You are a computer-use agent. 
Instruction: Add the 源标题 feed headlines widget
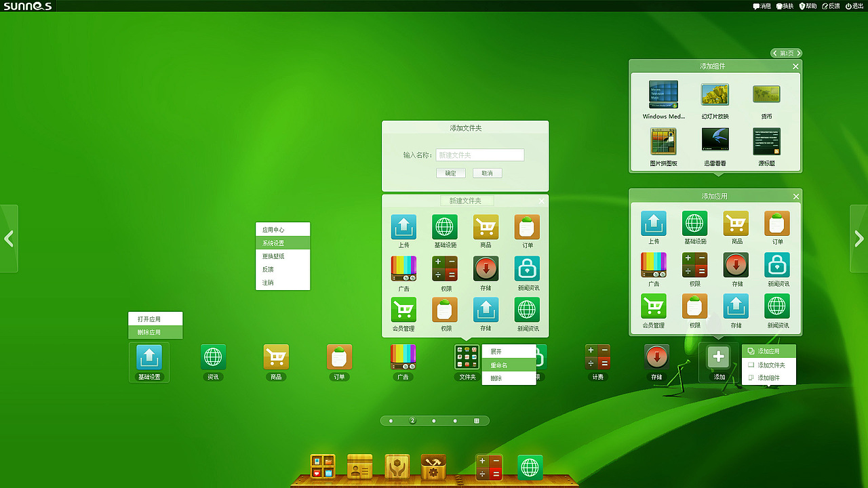click(x=766, y=141)
